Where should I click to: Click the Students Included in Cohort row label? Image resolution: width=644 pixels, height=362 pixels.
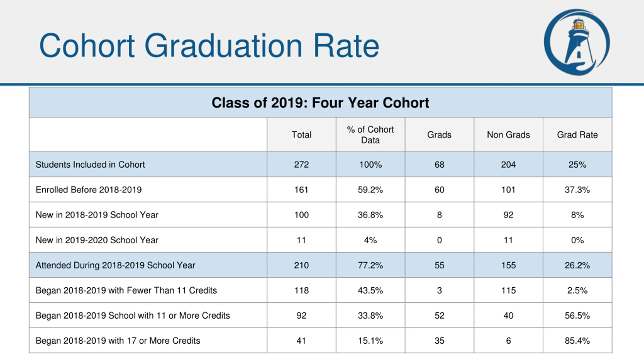click(90, 165)
